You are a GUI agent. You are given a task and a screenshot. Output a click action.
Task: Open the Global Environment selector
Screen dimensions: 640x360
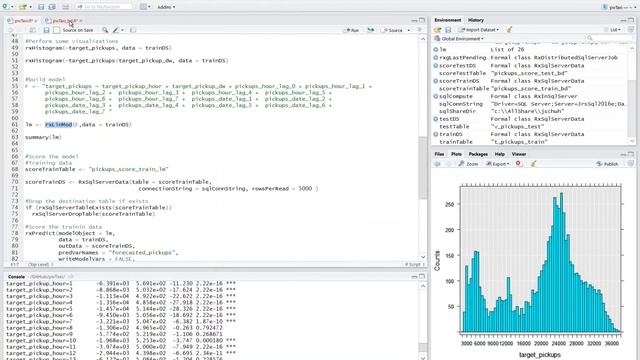[459, 39]
